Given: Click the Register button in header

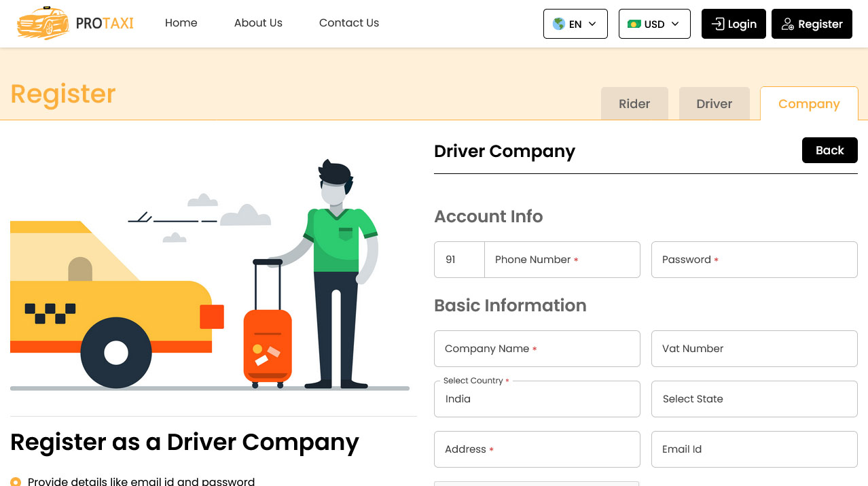Looking at the screenshot, I should (x=812, y=24).
